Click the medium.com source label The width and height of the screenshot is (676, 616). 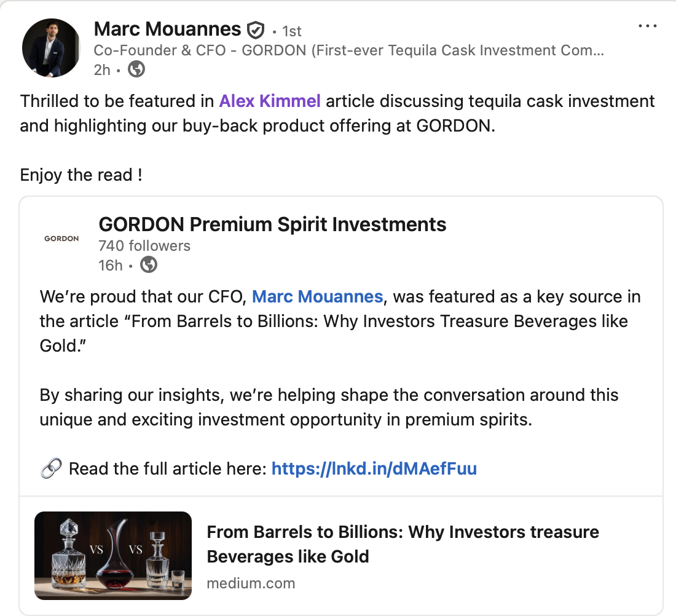pos(251,583)
